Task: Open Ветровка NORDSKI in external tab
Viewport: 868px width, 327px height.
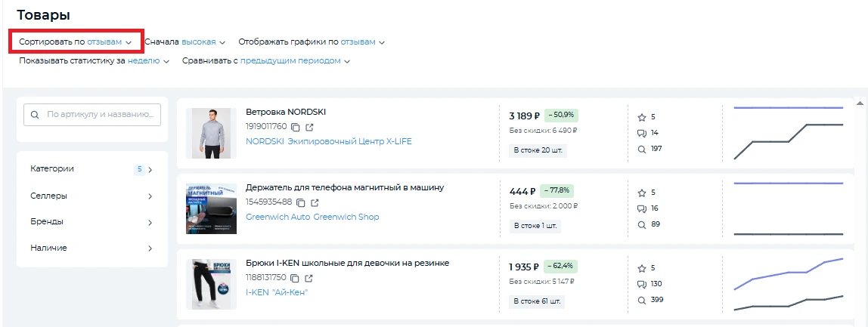Action: pos(311,127)
